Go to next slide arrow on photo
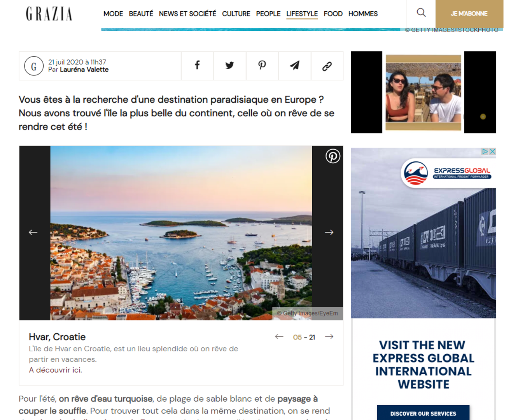 pyautogui.click(x=329, y=232)
